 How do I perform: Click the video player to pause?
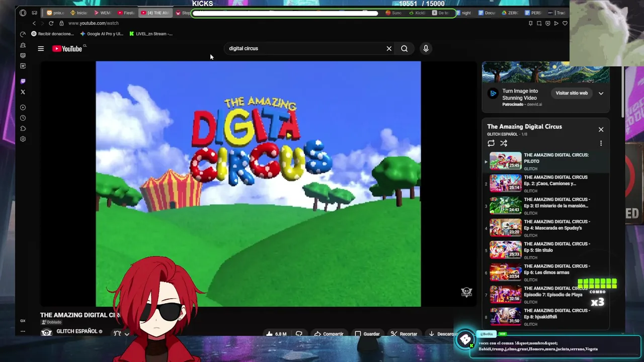[258, 184]
